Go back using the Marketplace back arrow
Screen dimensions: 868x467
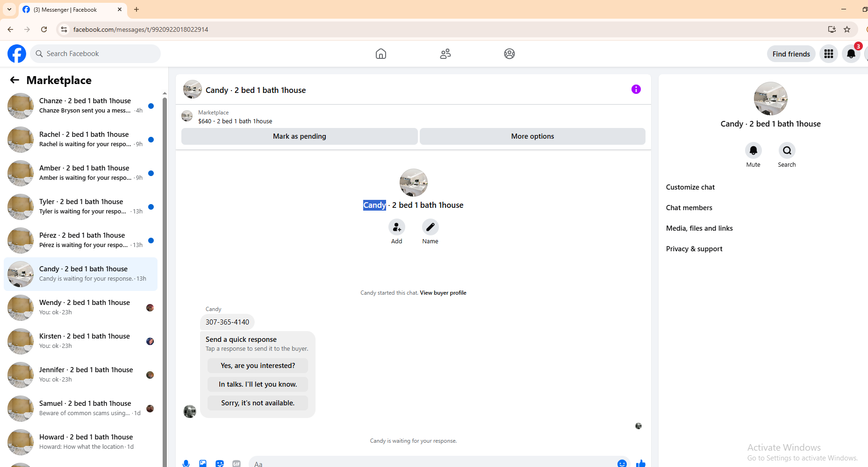(14, 80)
